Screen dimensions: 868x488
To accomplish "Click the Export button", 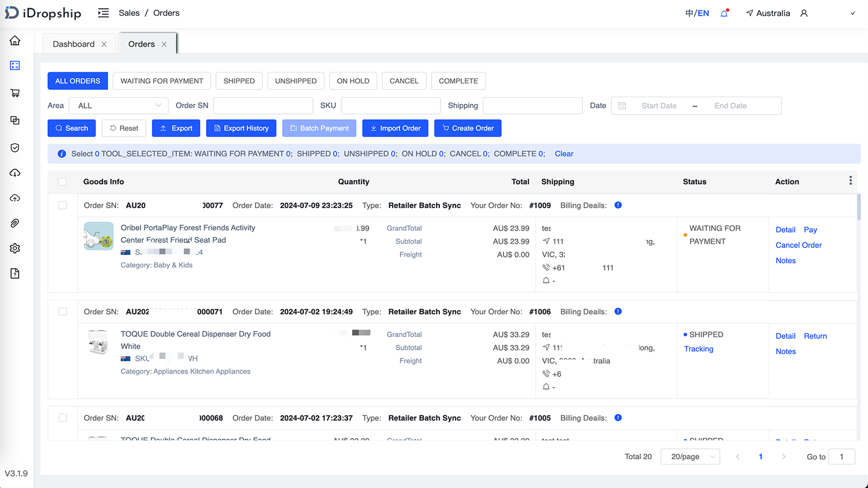I will pos(176,128).
